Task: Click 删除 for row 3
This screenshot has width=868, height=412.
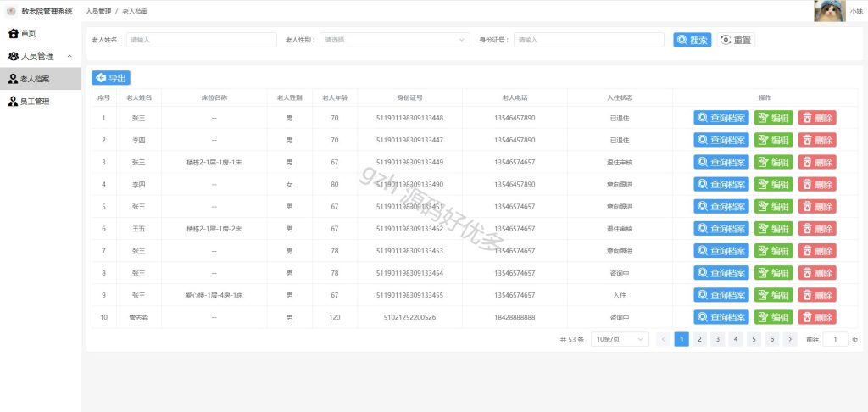Action: pos(817,162)
